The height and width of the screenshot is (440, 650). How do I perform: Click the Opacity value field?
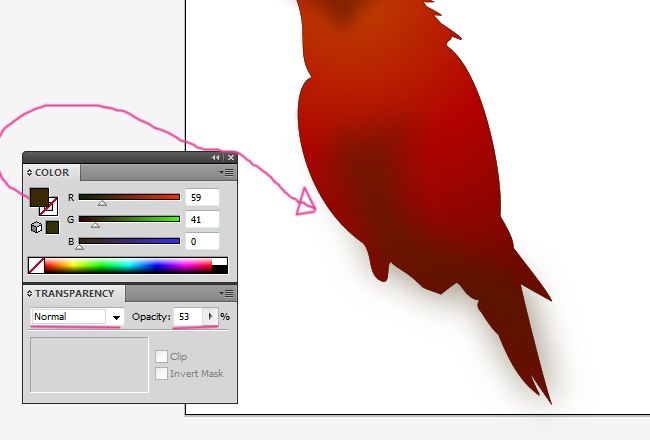point(187,317)
